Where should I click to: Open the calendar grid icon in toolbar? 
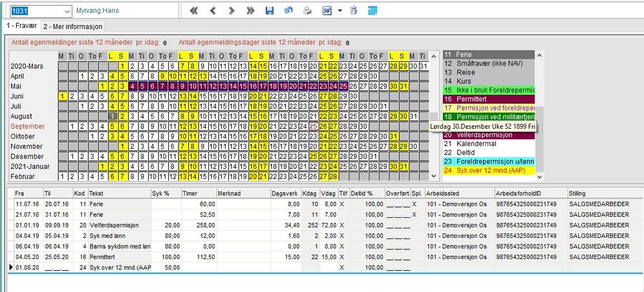click(373, 11)
